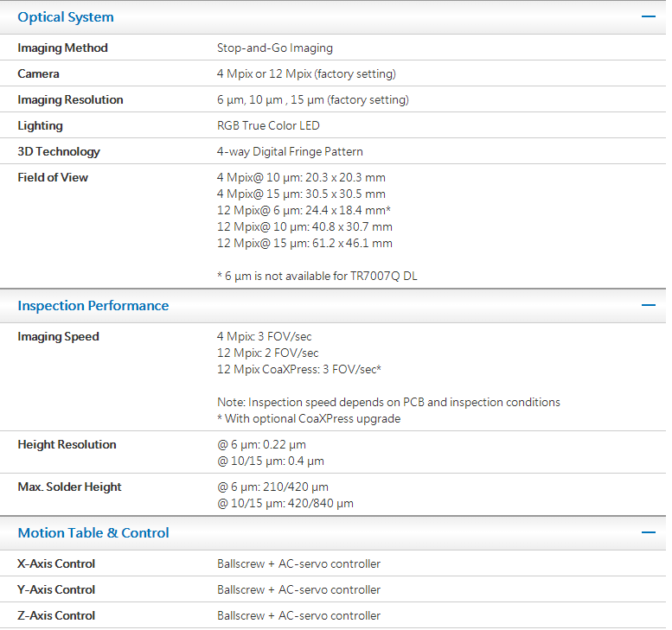This screenshot has height=630, width=672.
Task: Click the Max. Solder Height label
Action: (69, 487)
